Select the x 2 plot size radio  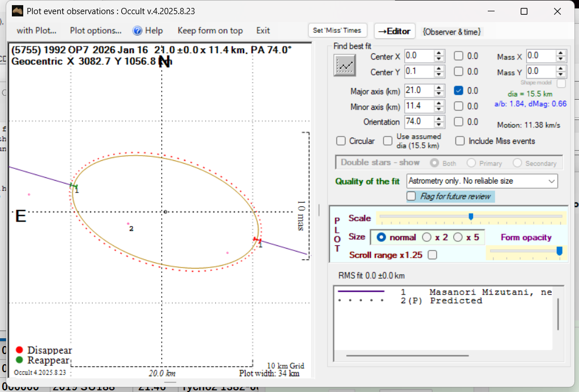[427, 237]
